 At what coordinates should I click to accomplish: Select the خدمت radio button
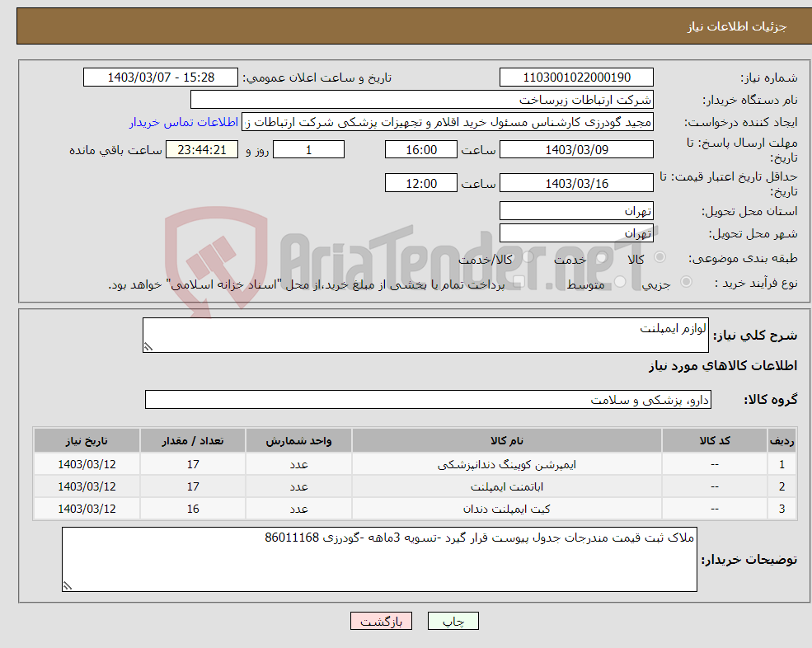601,257
